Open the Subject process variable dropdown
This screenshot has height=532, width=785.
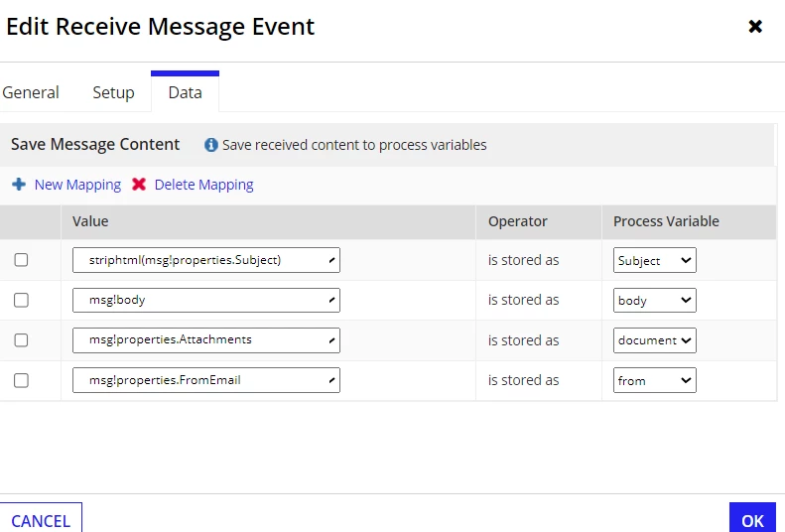[654, 260]
